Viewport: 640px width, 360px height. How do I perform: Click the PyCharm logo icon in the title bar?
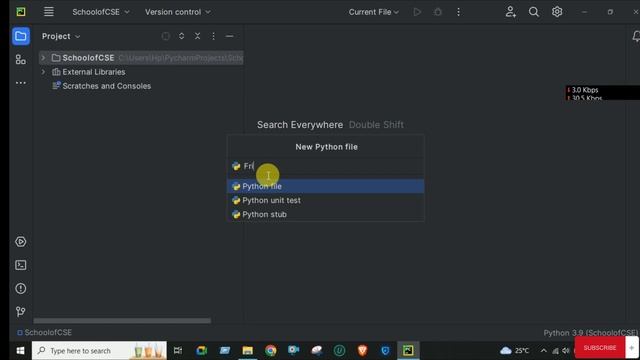(x=21, y=12)
